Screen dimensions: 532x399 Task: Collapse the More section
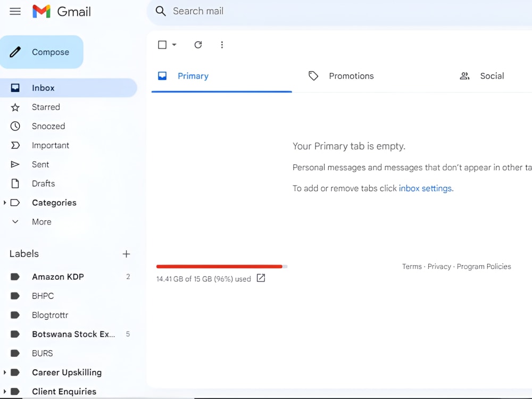coord(15,222)
